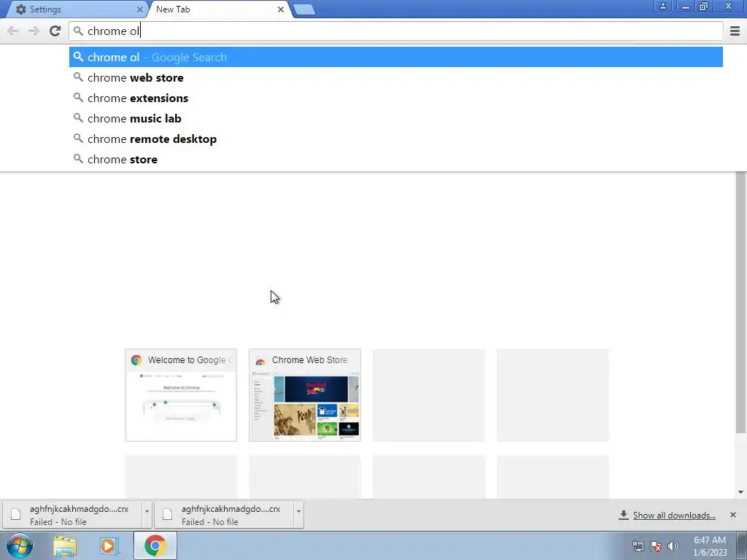This screenshot has width=747, height=560.
Task: Close the downloads bar
Action: click(732, 515)
